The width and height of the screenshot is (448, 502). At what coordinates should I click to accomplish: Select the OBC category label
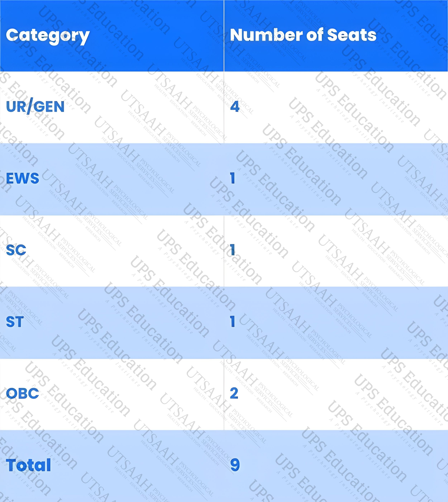click(x=22, y=393)
